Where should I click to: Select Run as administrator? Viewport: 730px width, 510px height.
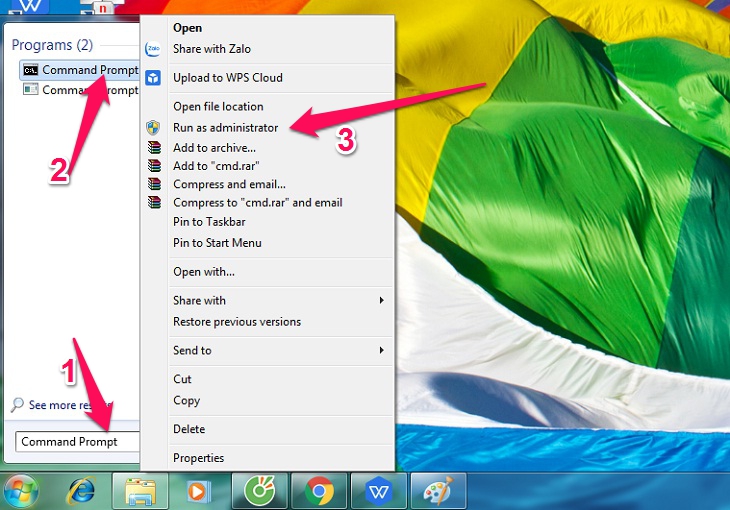(x=225, y=128)
